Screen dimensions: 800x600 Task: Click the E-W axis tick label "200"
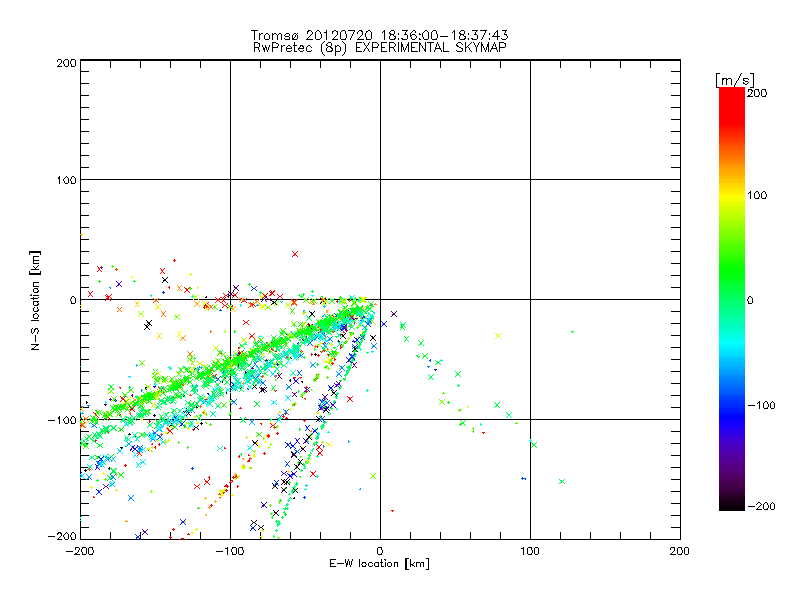(x=680, y=551)
